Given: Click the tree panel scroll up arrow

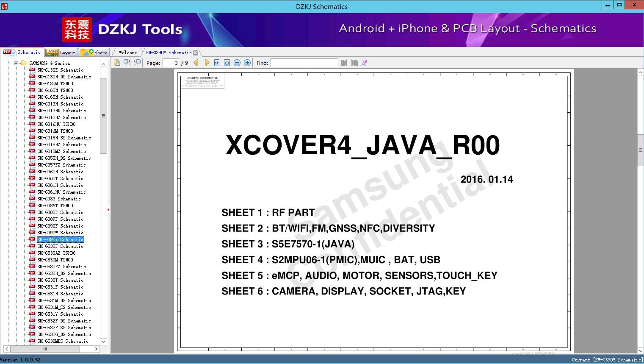Looking at the screenshot, I should click(103, 64).
